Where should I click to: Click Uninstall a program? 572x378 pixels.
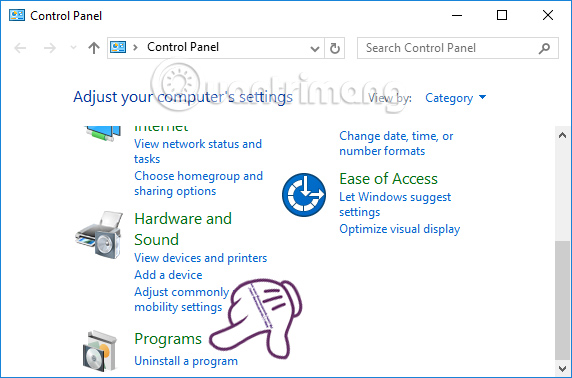coord(186,361)
